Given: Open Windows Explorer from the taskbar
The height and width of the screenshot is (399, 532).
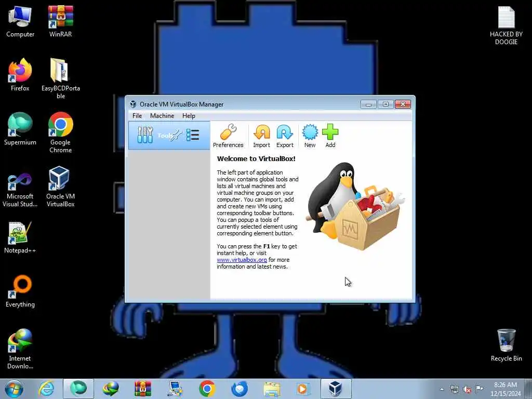Looking at the screenshot, I should tap(272, 389).
